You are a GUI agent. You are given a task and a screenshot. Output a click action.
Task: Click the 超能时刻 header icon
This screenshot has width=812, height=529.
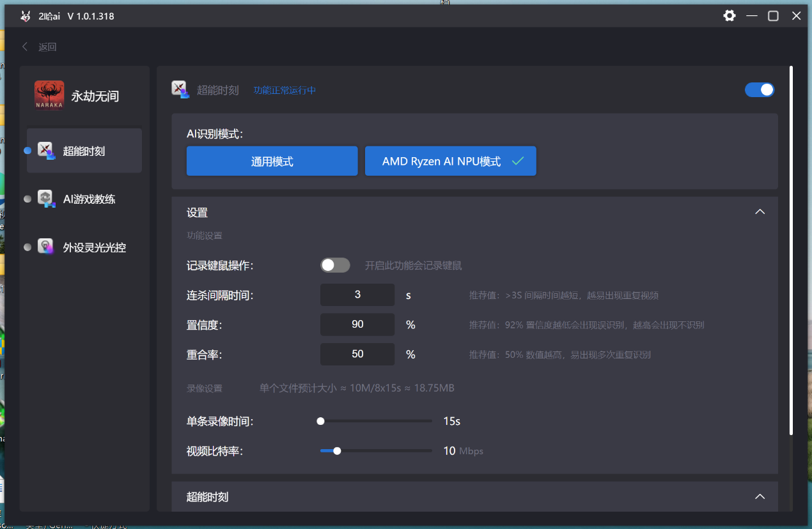(x=180, y=89)
